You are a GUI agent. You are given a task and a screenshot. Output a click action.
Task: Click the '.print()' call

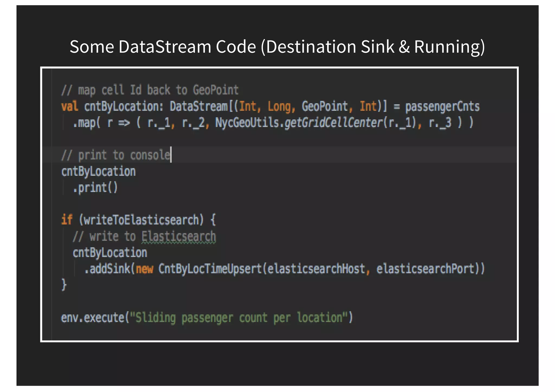pyautogui.click(x=95, y=188)
